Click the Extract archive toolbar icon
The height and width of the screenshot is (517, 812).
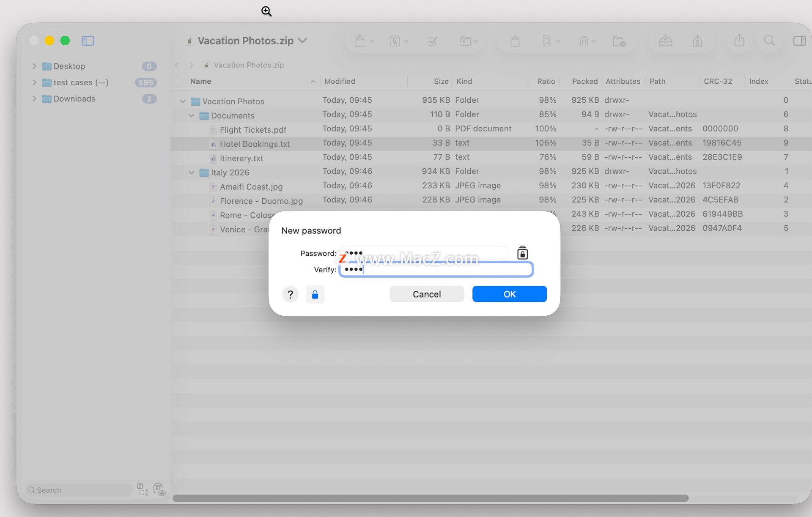click(360, 41)
